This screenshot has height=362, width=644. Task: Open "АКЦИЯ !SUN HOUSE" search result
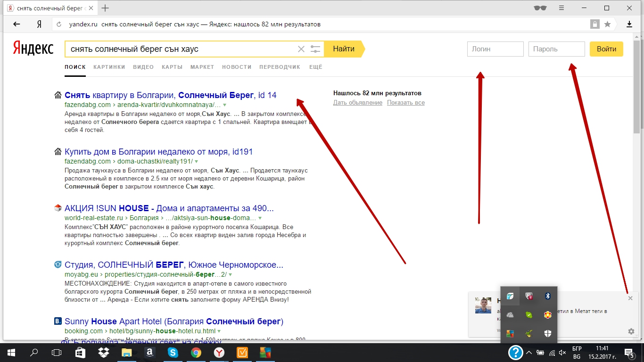169,208
